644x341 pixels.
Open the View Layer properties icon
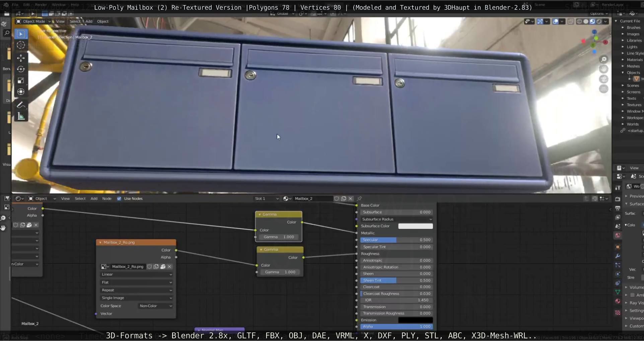click(x=618, y=217)
